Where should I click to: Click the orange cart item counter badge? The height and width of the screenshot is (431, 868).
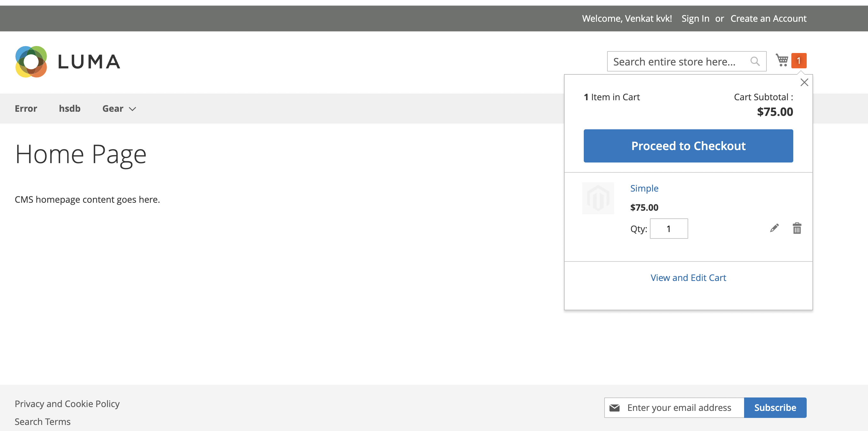[x=799, y=61]
